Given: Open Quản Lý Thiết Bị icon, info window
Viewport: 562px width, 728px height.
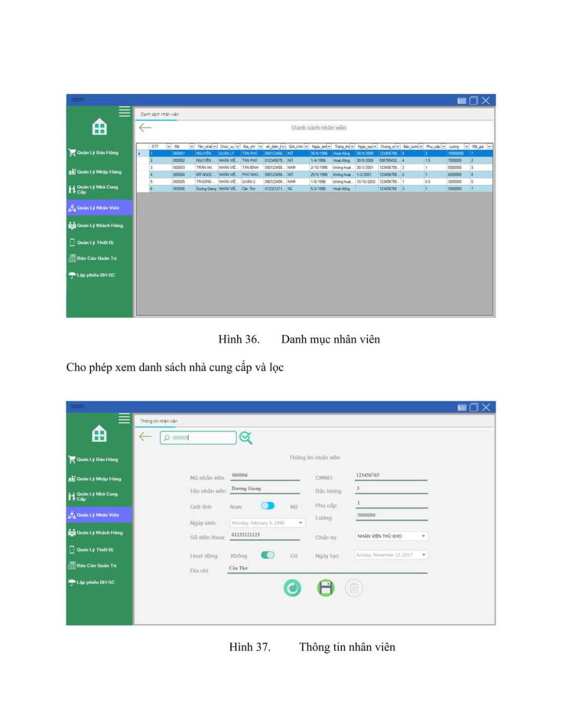Looking at the screenshot, I should click(72, 550).
